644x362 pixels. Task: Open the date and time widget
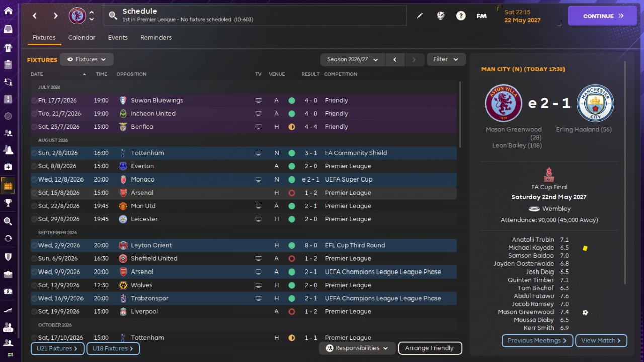[x=529, y=16]
